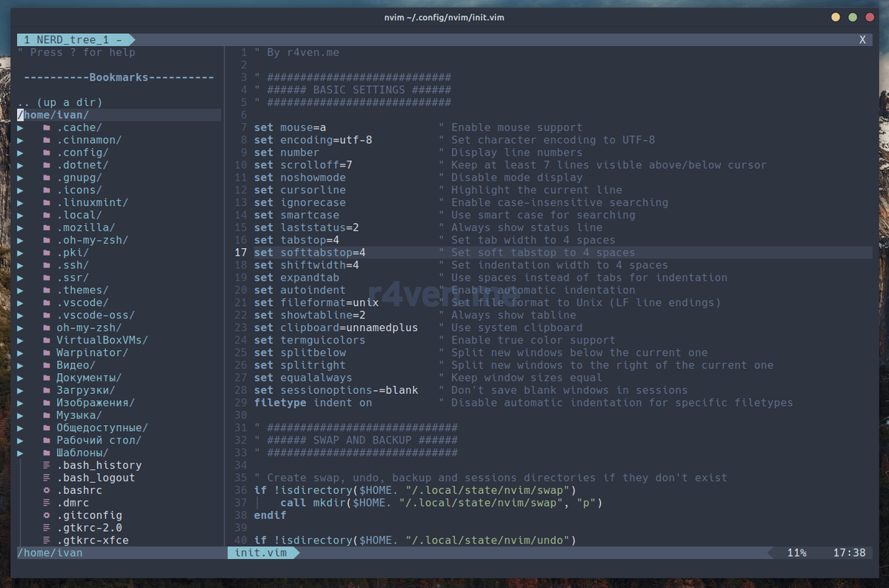Click the file icon next to .gtkrc-2.0
Viewport: 889px width, 588px height.
pyautogui.click(x=47, y=528)
